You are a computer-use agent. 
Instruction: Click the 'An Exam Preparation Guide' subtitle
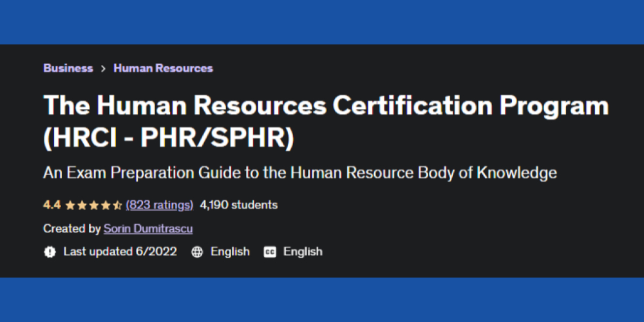pyautogui.click(x=300, y=173)
